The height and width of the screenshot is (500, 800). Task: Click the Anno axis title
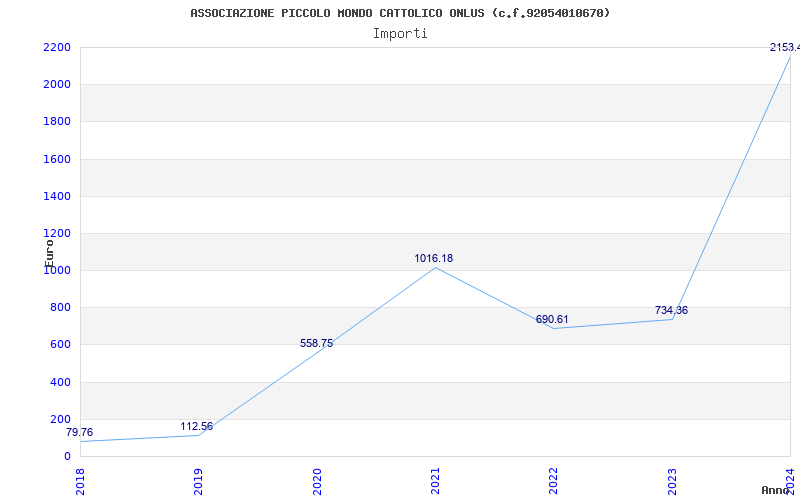tap(775, 490)
